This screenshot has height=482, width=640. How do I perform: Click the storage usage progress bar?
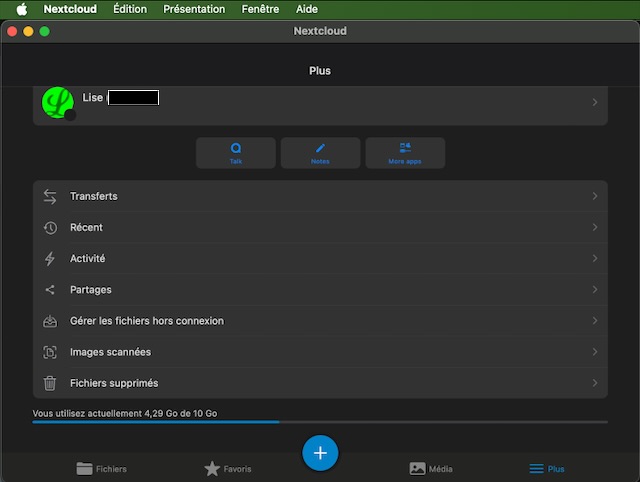click(x=320, y=422)
